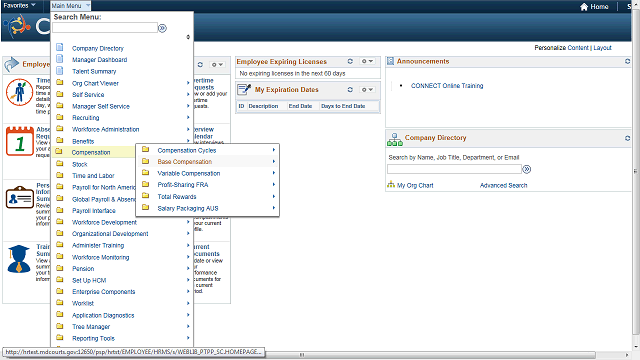Click the Compensation Cycles folder icon
The height and width of the screenshot is (360, 640).
click(145, 149)
